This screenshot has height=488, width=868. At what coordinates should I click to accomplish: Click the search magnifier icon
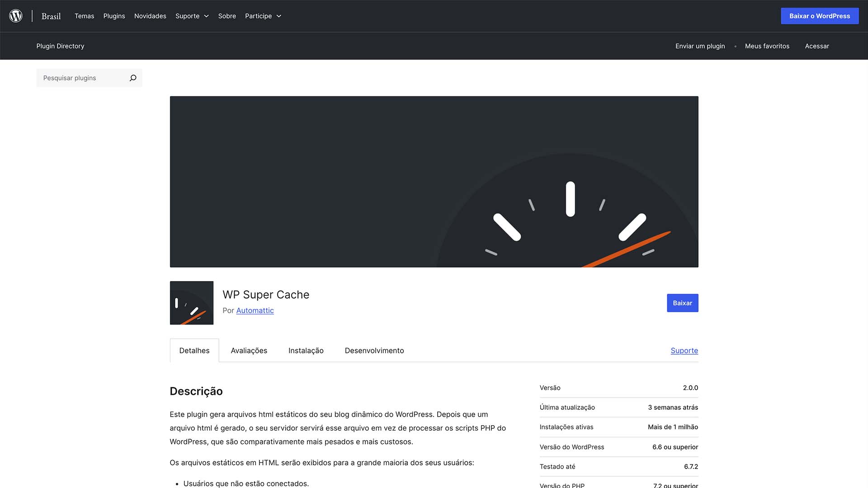133,78
